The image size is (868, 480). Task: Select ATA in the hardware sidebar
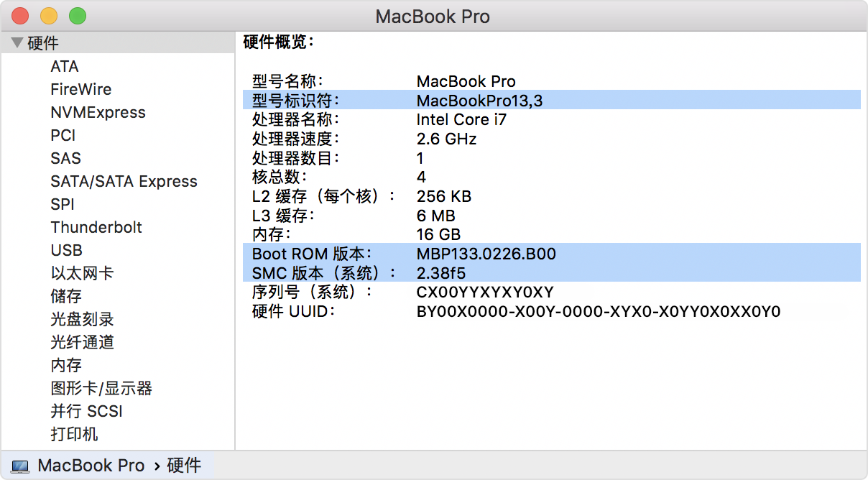[x=65, y=66]
